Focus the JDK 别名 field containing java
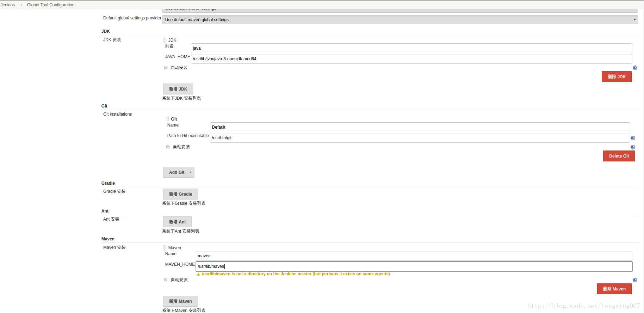This screenshot has height=313, width=644. tap(411, 48)
